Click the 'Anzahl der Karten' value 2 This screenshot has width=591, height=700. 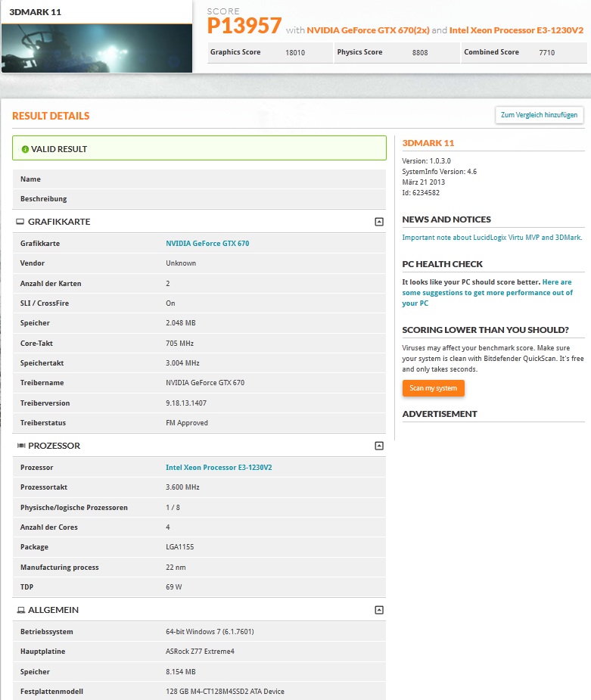click(168, 284)
